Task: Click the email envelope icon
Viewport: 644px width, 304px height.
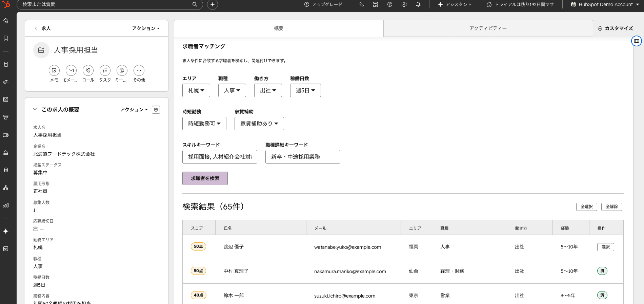Action: 71,70
